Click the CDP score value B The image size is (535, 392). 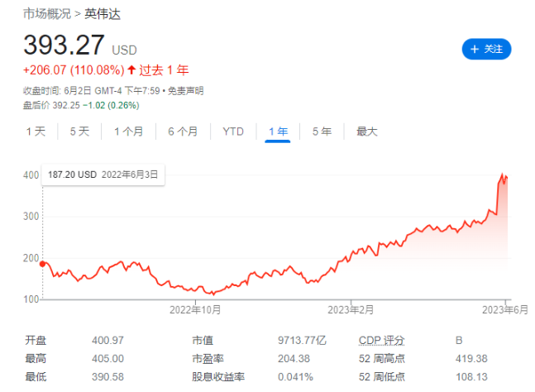point(459,341)
